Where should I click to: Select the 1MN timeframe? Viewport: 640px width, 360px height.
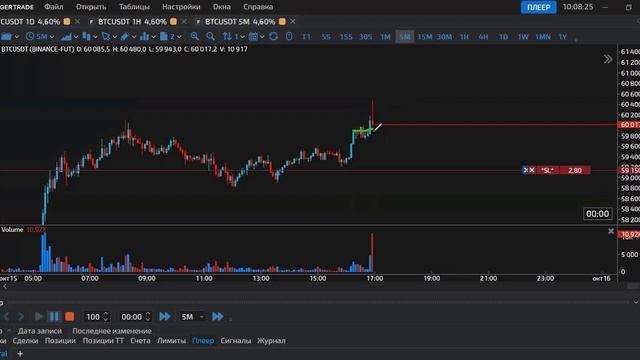tap(543, 37)
